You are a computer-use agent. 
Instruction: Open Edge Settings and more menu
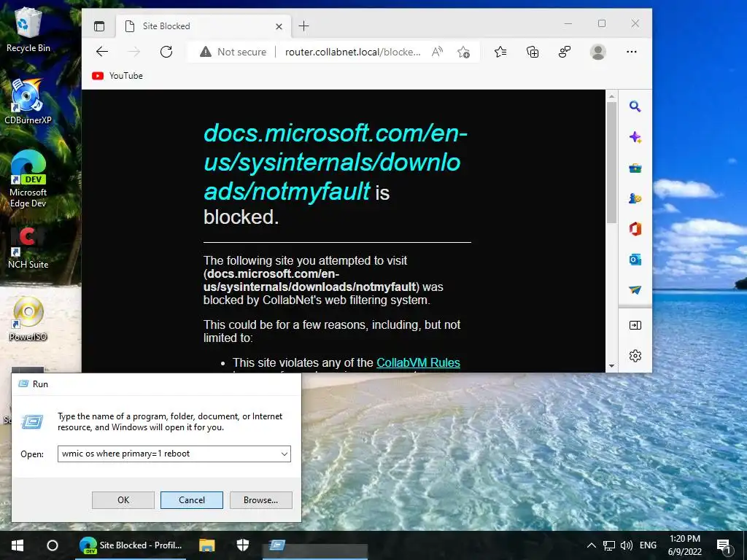pos(632,52)
